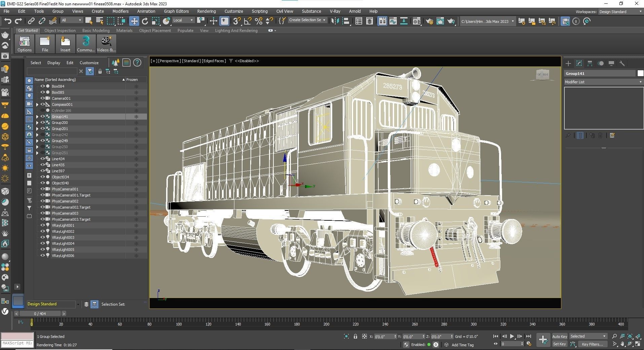Viewport: 644px width, 350px height.
Task: Open the Modifiers menu
Action: click(x=120, y=11)
